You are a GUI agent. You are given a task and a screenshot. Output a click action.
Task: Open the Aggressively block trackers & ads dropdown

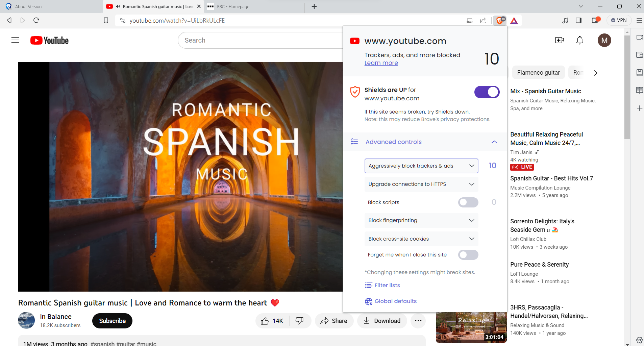[421, 166]
